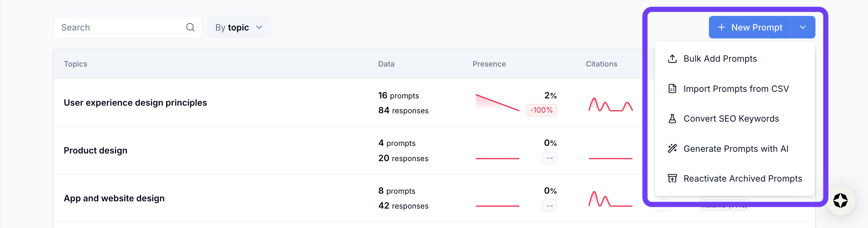Open the Product design topic row

point(95,151)
